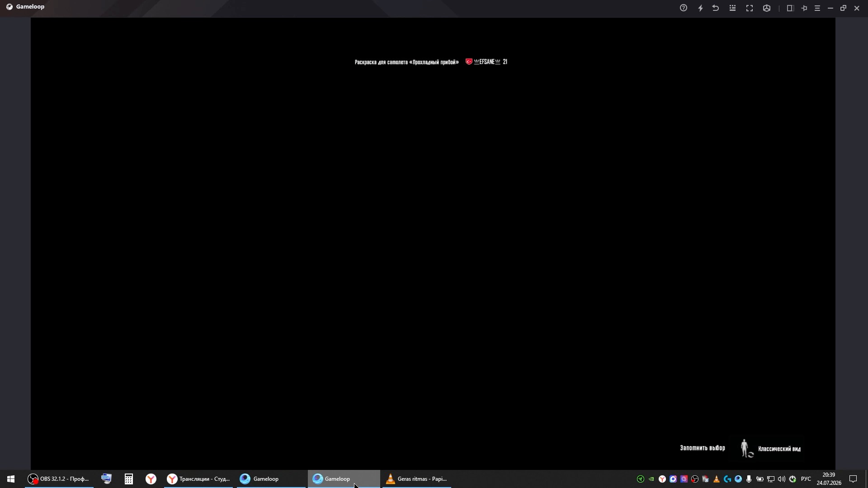This screenshot has height=488, width=868.
Task: Click the lightning bolt boost icon
Action: [x=701, y=8]
